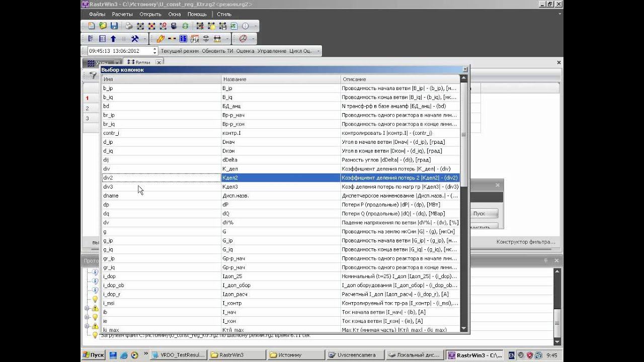Click the Open folder toolbar icon
The image size is (644, 362).
[103, 26]
